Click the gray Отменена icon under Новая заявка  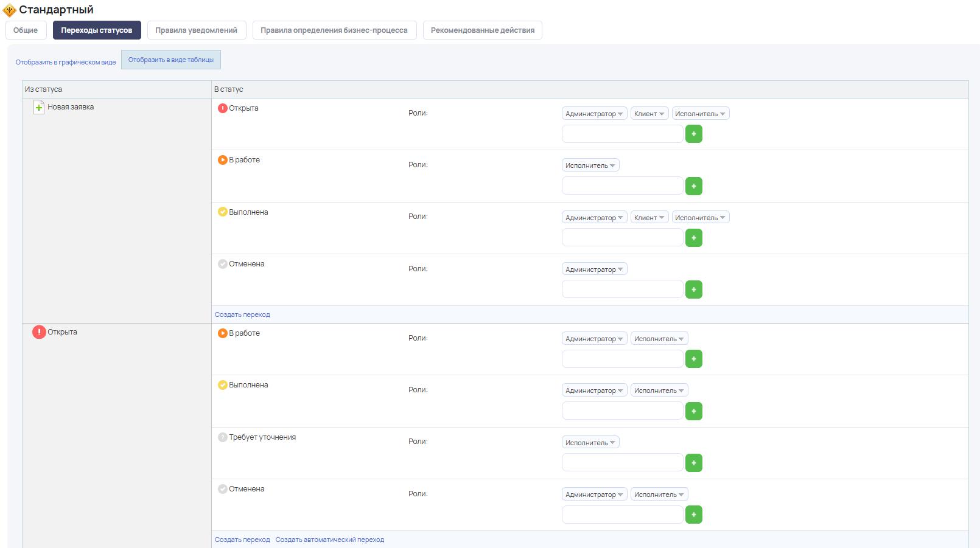pyautogui.click(x=223, y=264)
